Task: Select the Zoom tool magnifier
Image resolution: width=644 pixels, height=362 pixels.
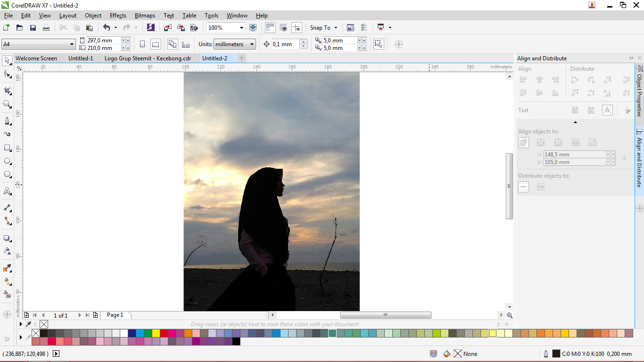Action: [7, 104]
